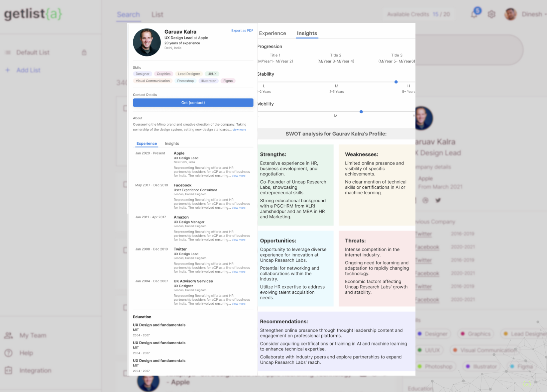Click the Dinesh username dropdown

534,14
